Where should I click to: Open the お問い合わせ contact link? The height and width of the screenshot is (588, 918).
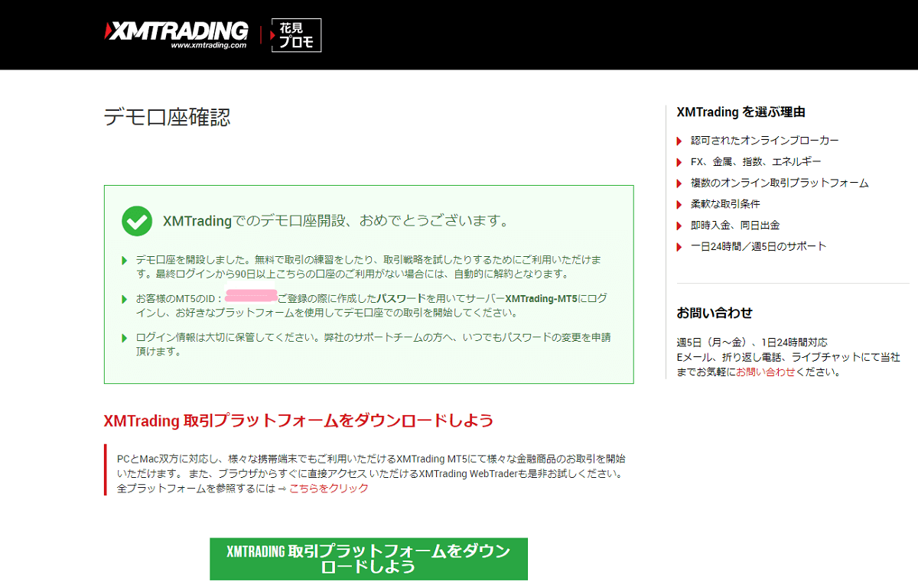coord(766,372)
